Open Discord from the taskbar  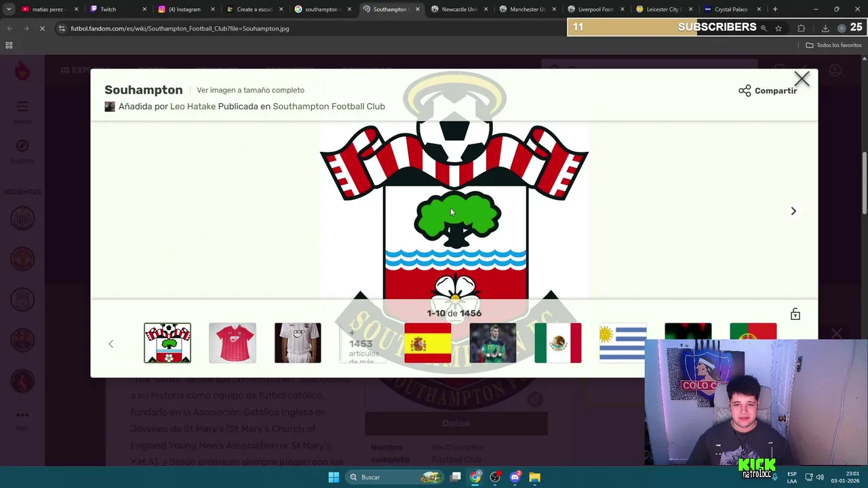(x=515, y=477)
